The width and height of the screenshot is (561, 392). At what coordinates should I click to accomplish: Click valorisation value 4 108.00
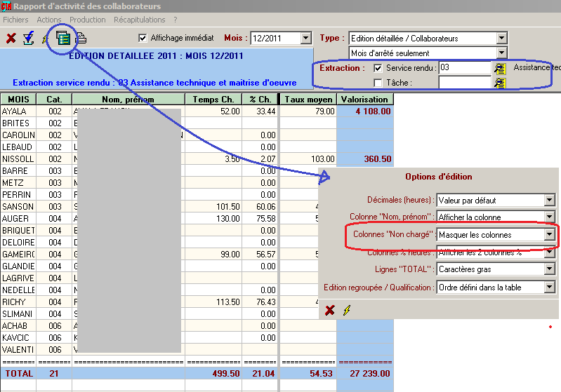click(x=373, y=111)
